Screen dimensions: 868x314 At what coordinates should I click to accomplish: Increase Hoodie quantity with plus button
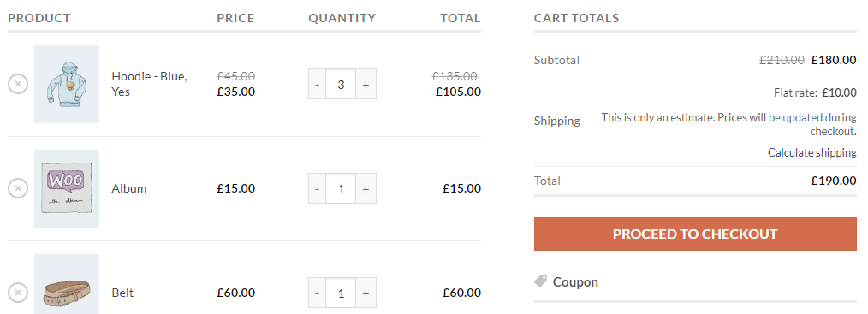tap(366, 84)
